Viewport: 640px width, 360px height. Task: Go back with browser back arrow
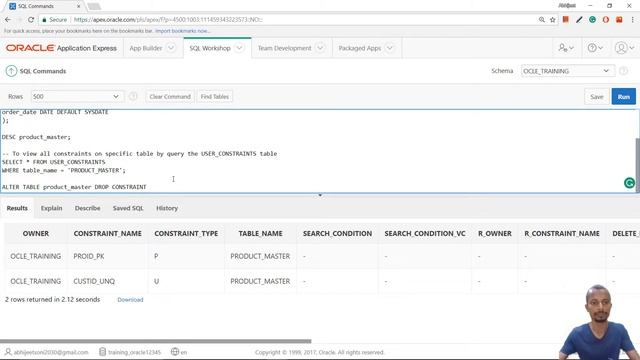pos(8,20)
